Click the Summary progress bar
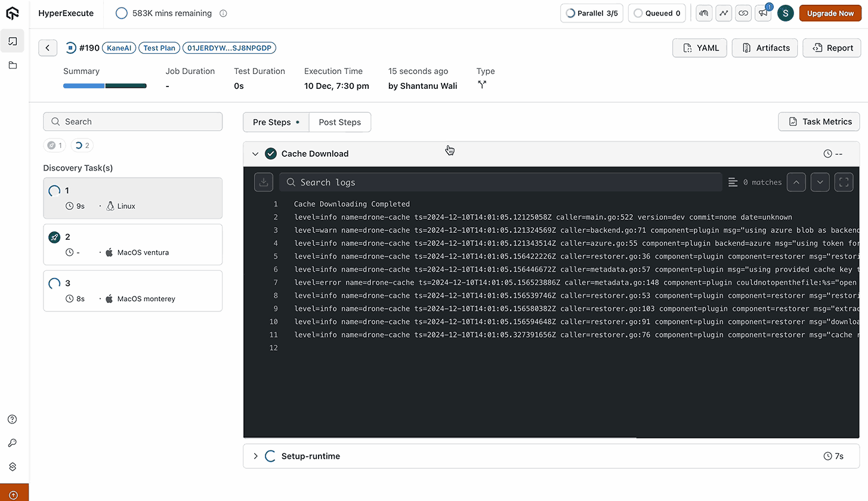Screen dimensions: 868x501 click(x=104, y=85)
